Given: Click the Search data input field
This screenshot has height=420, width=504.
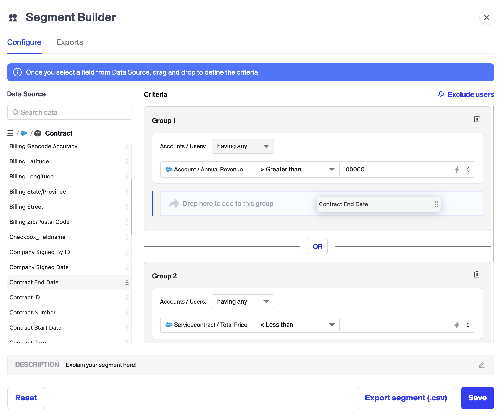Looking at the screenshot, I should (x=70, y=112).
